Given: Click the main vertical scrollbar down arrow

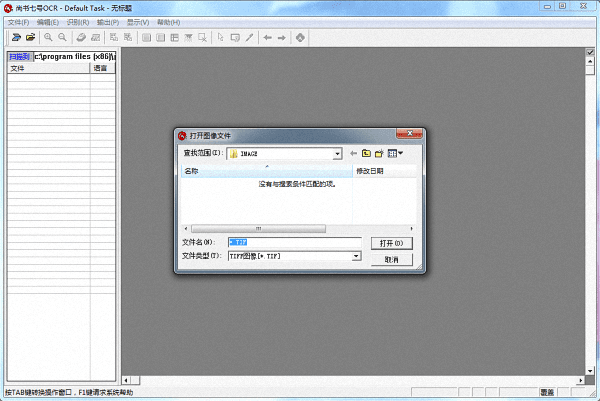Looking at the screenshot, I should pyautogui.click(x=590, y=371).
